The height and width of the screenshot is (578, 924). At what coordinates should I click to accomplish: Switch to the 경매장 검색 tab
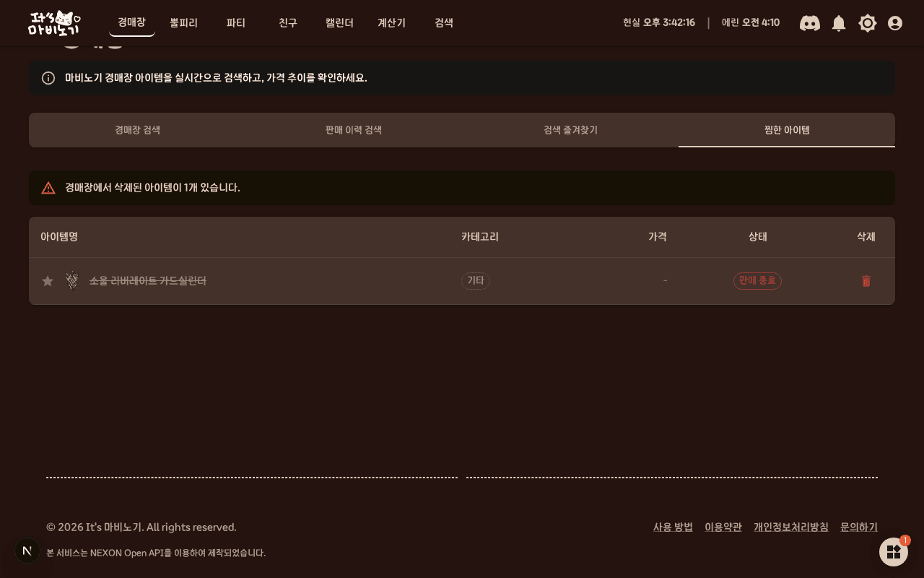click(137, 130)
